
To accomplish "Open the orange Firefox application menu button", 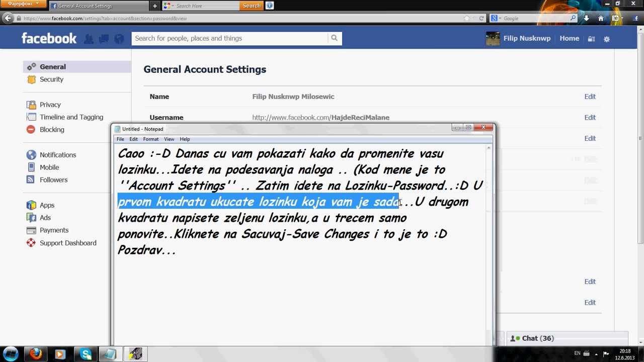I will [23, 4].
